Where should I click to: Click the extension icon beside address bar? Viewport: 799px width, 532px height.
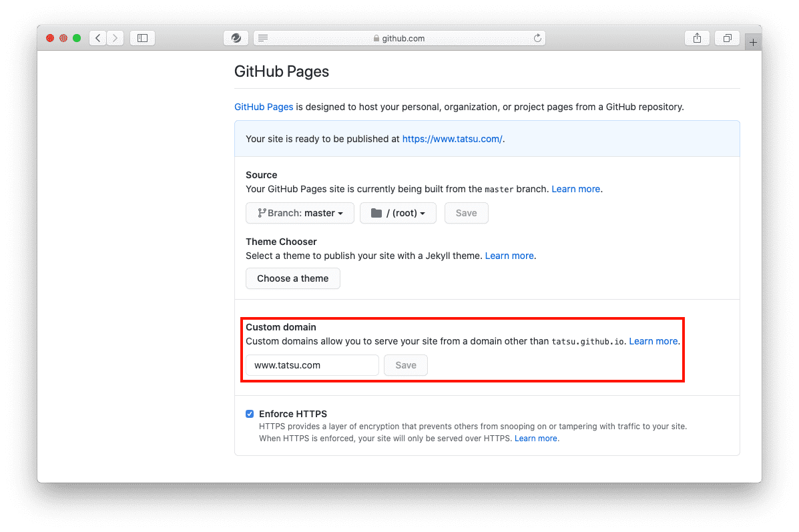(236, 38)
